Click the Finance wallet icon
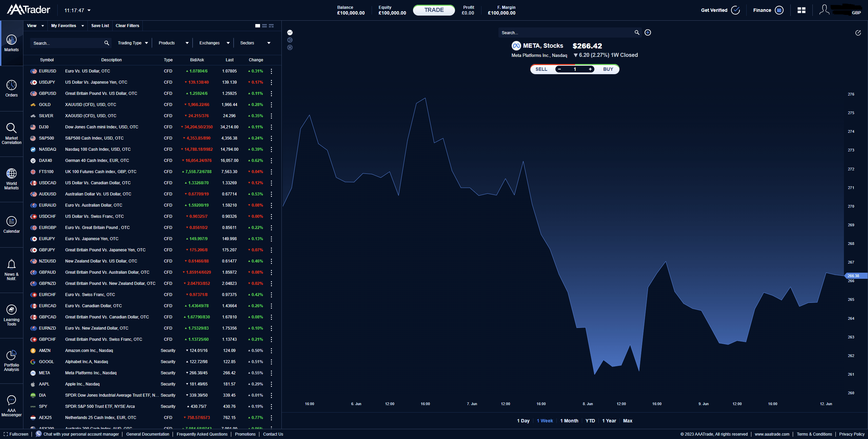Image resolution: width=868 pixels, height=439 pixels. pyautogui.click(x=779, y=10)
